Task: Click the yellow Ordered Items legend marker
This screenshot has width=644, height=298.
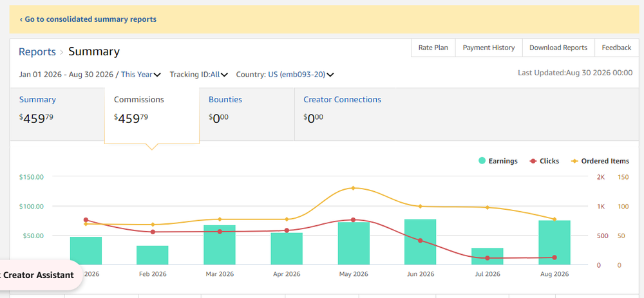Action: point(574,161)
